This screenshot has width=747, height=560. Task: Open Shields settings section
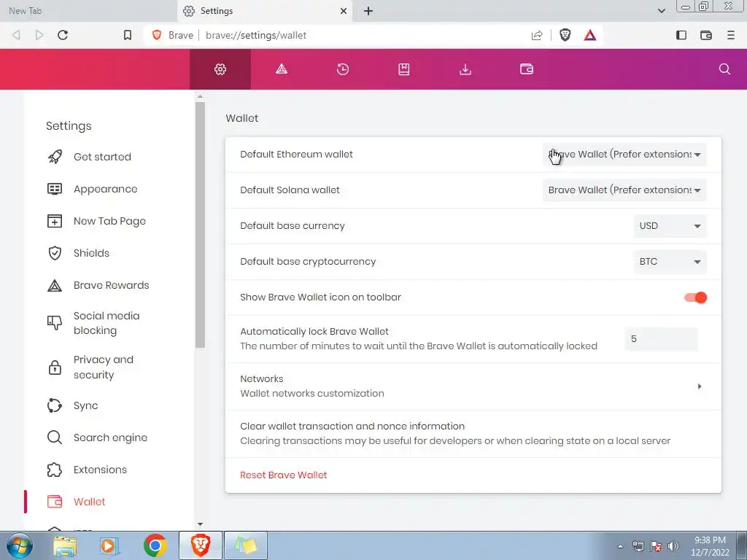click(x=91, y=253)
